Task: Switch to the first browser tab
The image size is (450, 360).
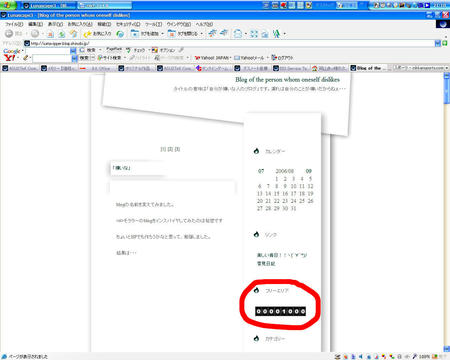Action: point(21,68)
